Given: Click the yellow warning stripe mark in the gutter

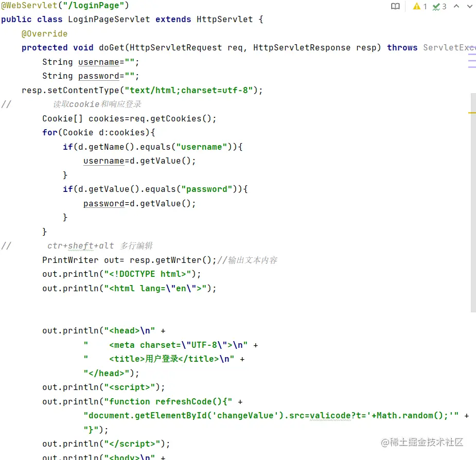Looking at the screenshot, I should [472, 113].
